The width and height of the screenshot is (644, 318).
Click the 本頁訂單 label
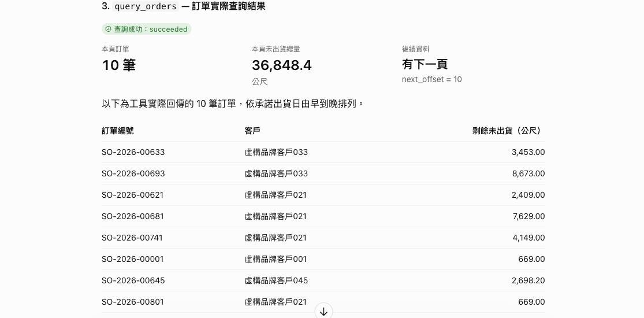point(116,49)
